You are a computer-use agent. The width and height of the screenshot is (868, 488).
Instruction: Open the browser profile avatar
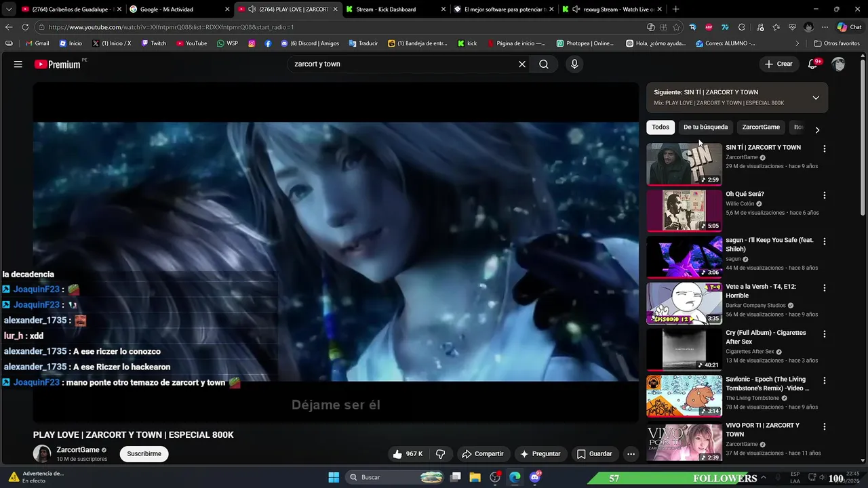pos(808,27)
